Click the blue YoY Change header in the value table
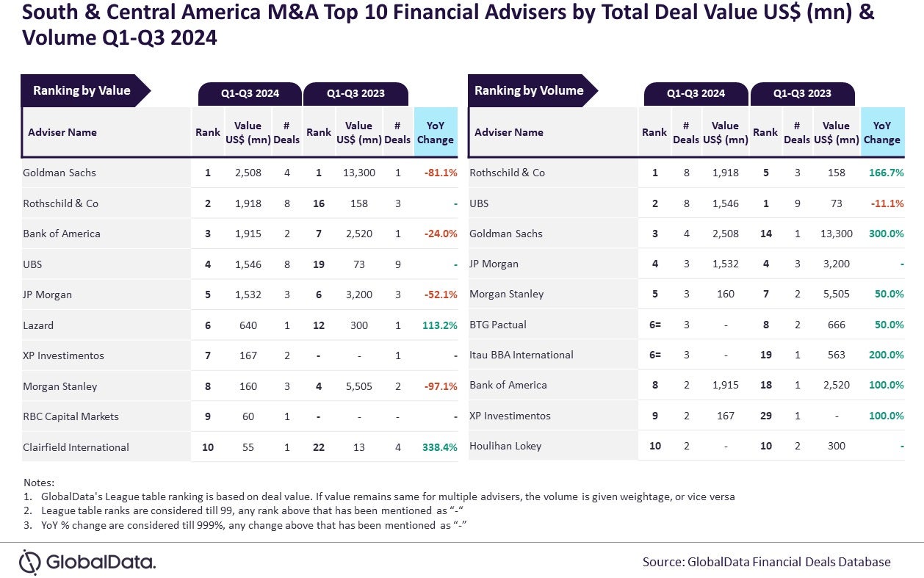 pos(436,132)
